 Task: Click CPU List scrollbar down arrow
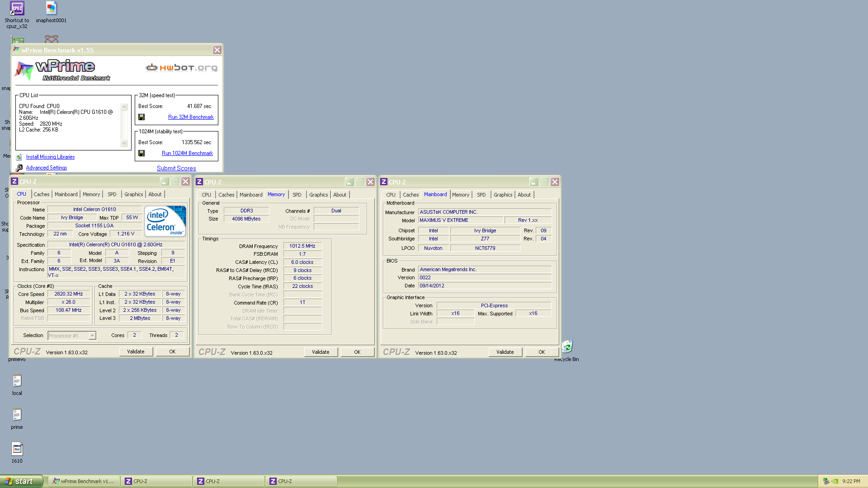(x=124, y=143)
